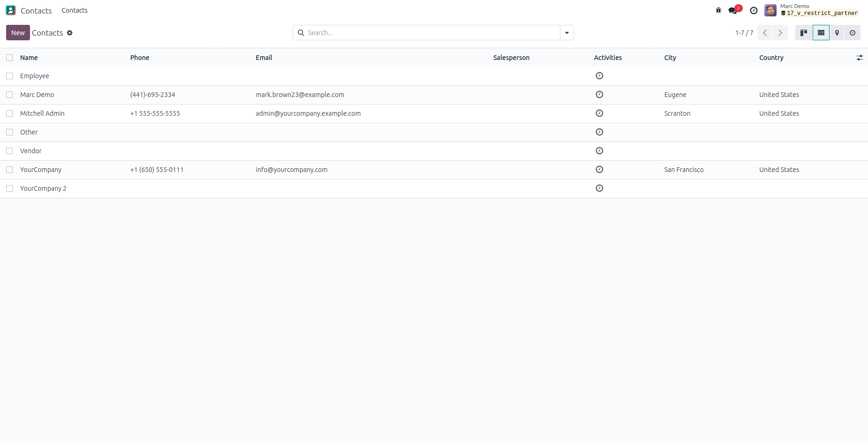The height and width of the screenshot is (441, 868).
Task: Open the Vendor contact name
Action: (x=31, y=151)
